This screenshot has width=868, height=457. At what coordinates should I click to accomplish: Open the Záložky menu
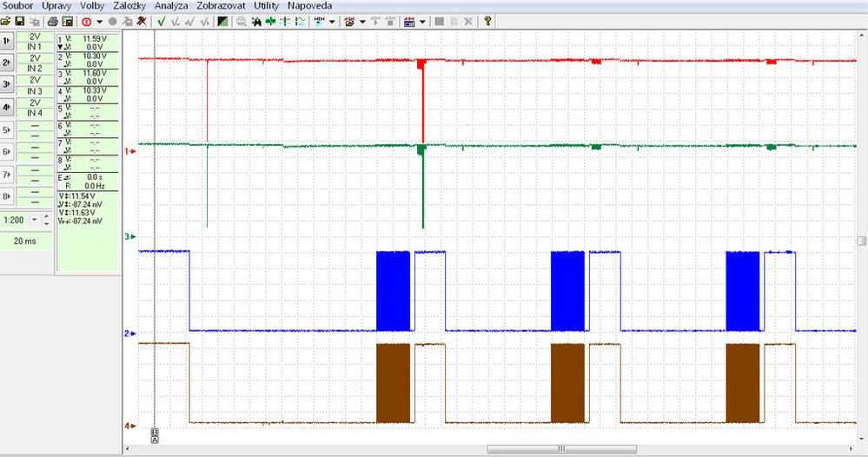[129, 5]
